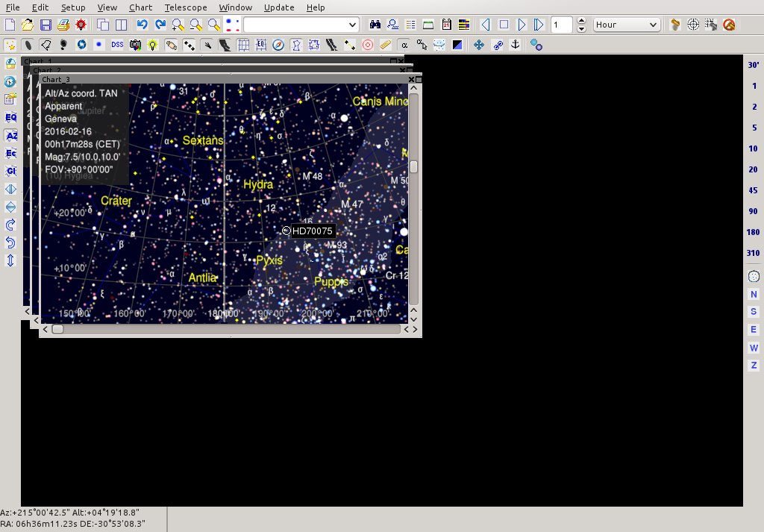Toggle DSS image download button
Image resolution: width=764 pixels, height=532 pixels.
click(117, 45)
